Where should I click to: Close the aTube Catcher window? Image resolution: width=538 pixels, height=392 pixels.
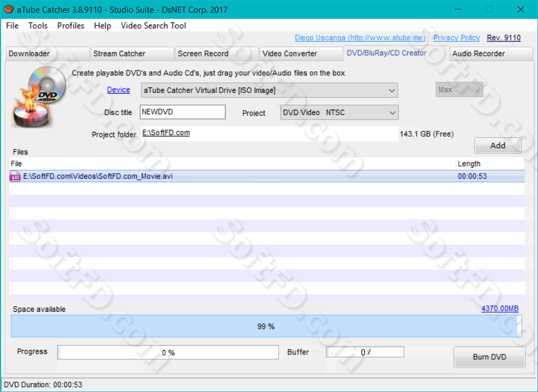tap(520, 9)
